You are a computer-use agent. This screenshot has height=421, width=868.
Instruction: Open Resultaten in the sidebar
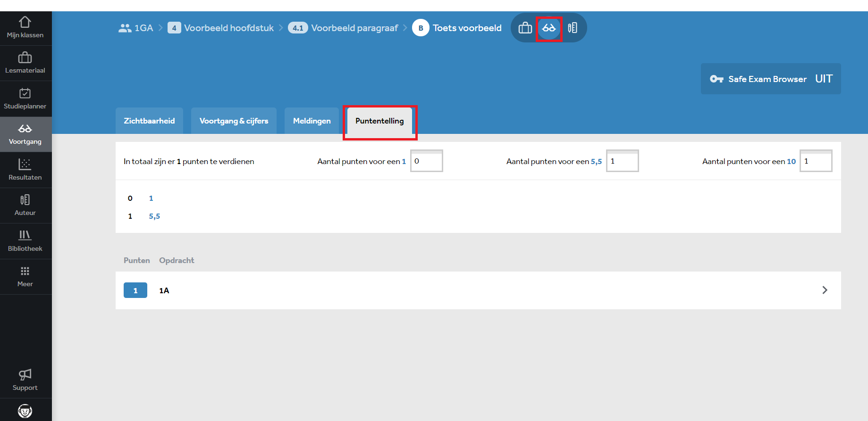25,170
